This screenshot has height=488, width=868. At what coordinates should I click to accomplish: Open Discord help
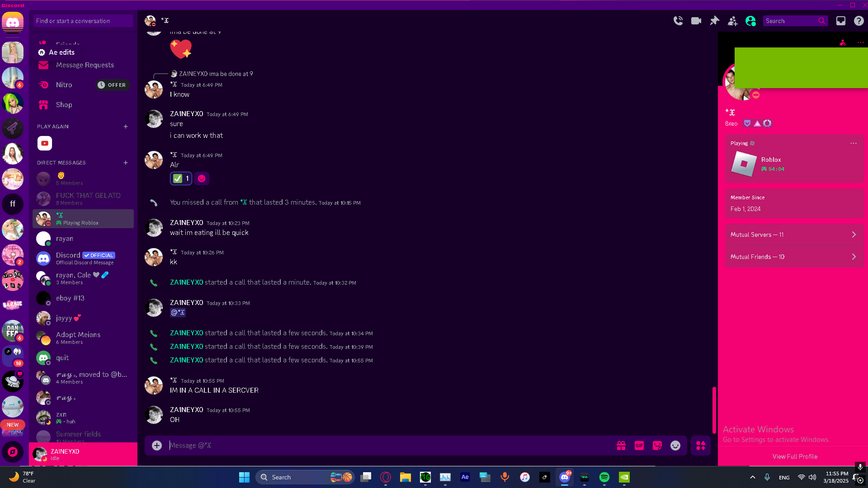pos(859,21)
